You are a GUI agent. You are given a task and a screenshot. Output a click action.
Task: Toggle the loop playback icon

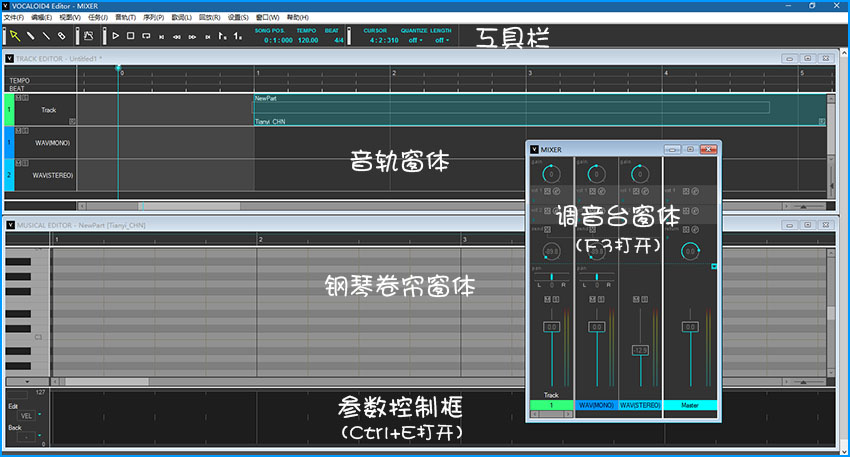[x=147, y=36]
